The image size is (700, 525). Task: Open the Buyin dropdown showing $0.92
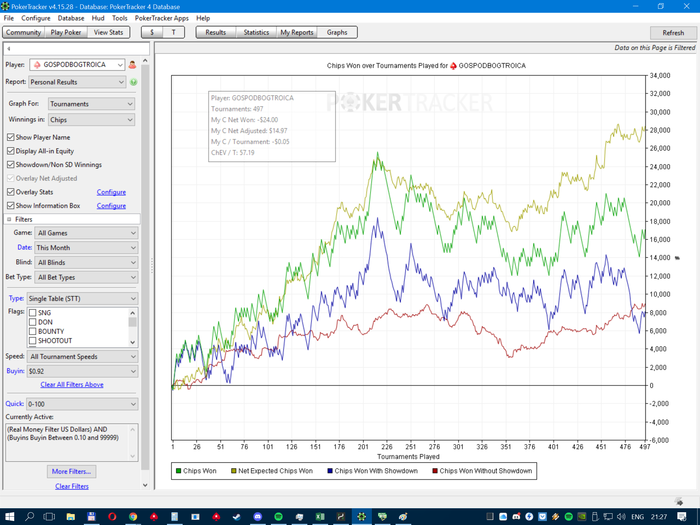pos(82,371)
